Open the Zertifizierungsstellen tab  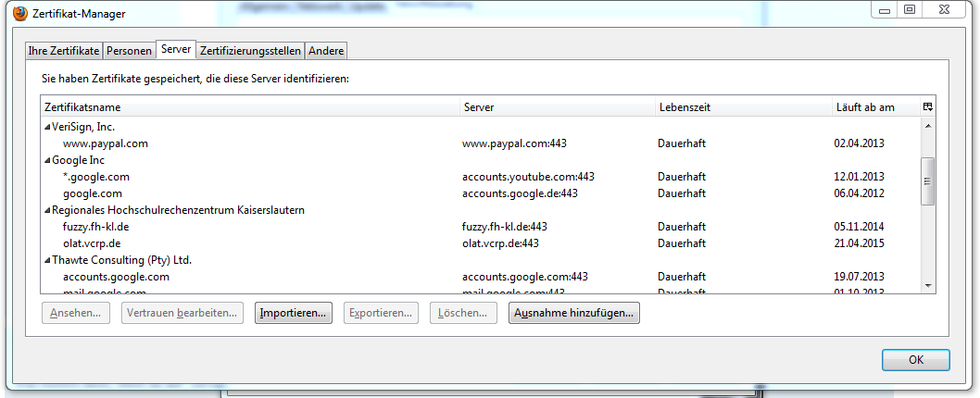pos(250,51)
